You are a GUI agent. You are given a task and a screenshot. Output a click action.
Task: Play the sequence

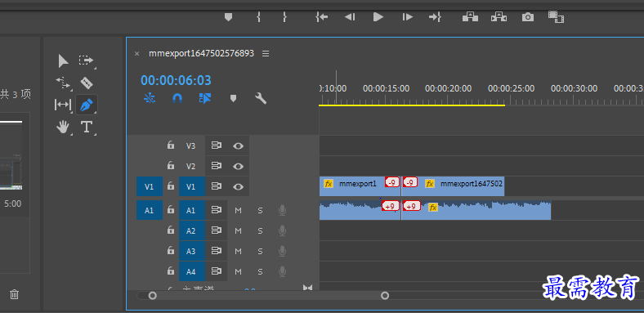tap(378, 17)
